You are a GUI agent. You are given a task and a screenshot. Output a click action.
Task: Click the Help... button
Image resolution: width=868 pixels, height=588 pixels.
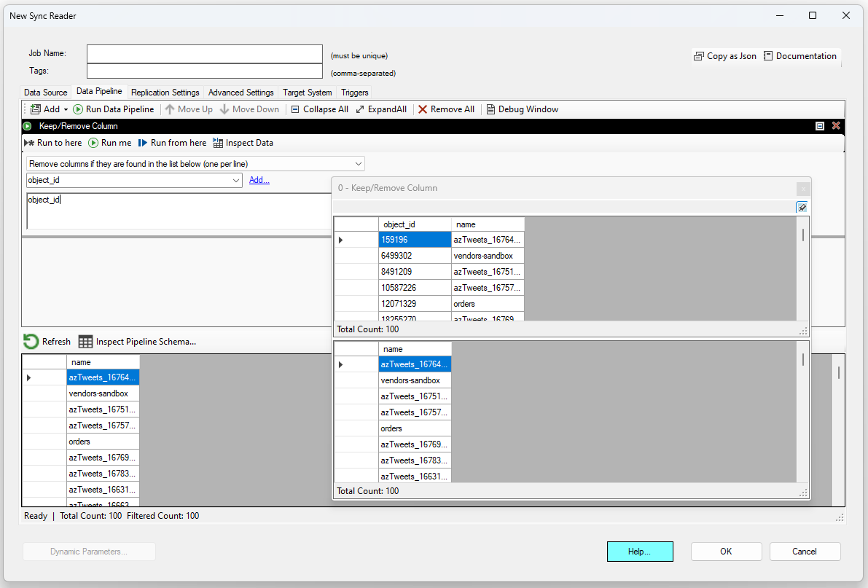point(640,552)
